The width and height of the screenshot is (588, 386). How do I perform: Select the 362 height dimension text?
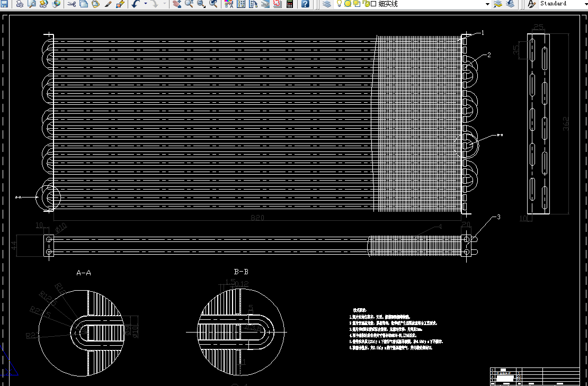point(566,124)
